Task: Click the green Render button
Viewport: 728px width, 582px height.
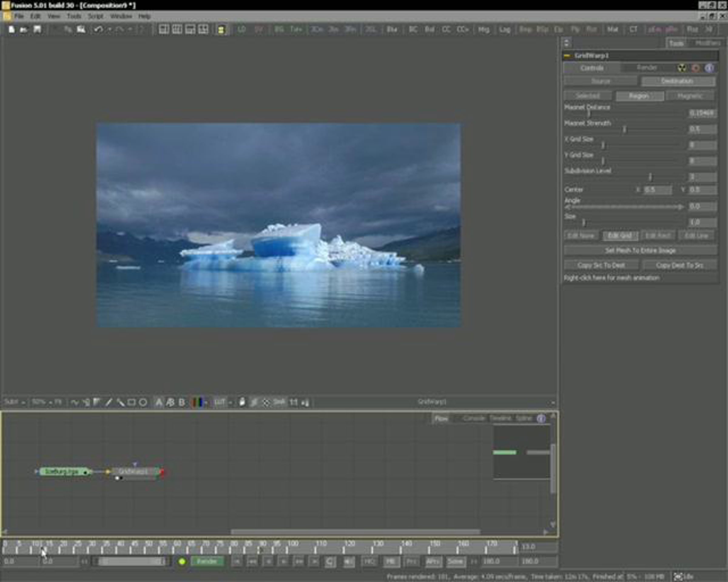Action: click(207, 561)
